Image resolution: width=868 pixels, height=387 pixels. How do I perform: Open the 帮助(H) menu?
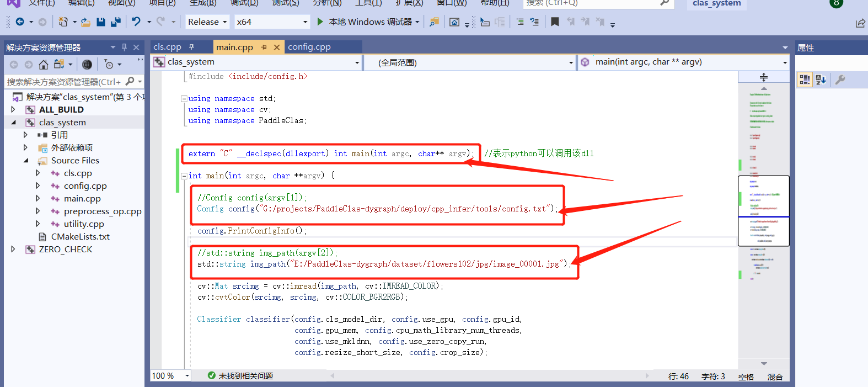pyautogui.click(x=495, y=3)
